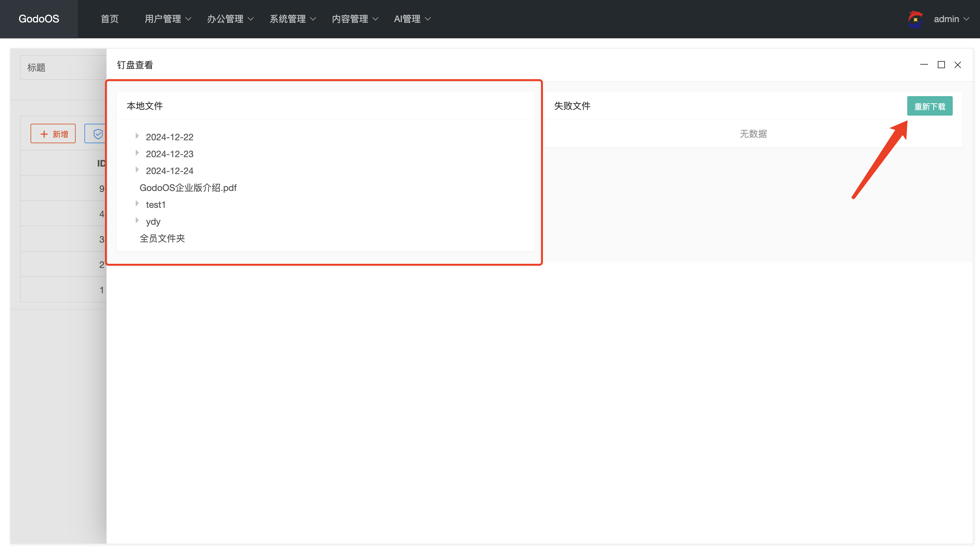980x554 pixels.
Task: Expand the 2024-12-22 folder
Action: (x=137, y=136)
